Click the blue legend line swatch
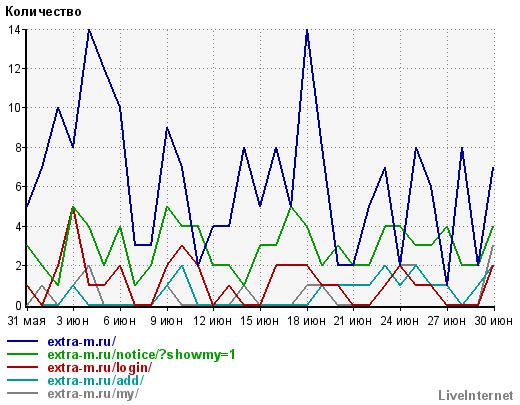Screen dimensions: 520x405 point(23,341)
